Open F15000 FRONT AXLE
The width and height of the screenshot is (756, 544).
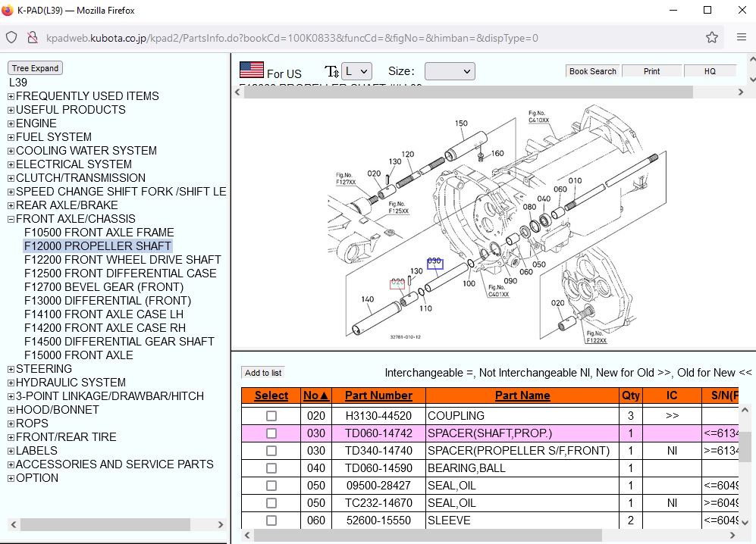point(79,355)
